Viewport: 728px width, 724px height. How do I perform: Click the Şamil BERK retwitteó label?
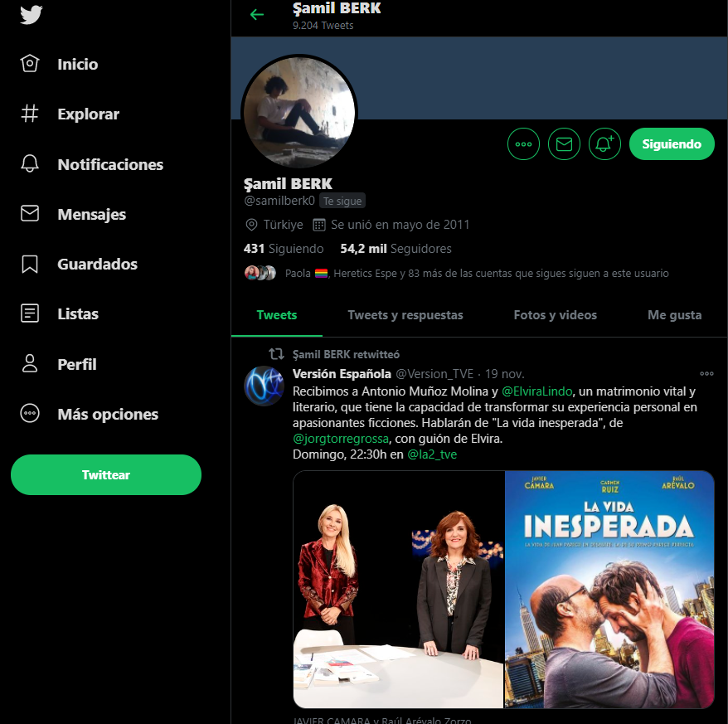click(346, 354)
